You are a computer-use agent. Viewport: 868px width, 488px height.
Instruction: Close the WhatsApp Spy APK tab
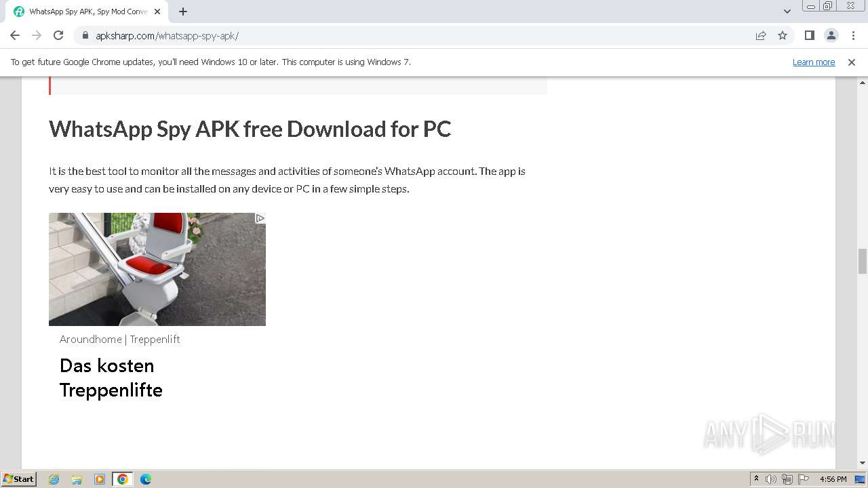coord(157,12)
